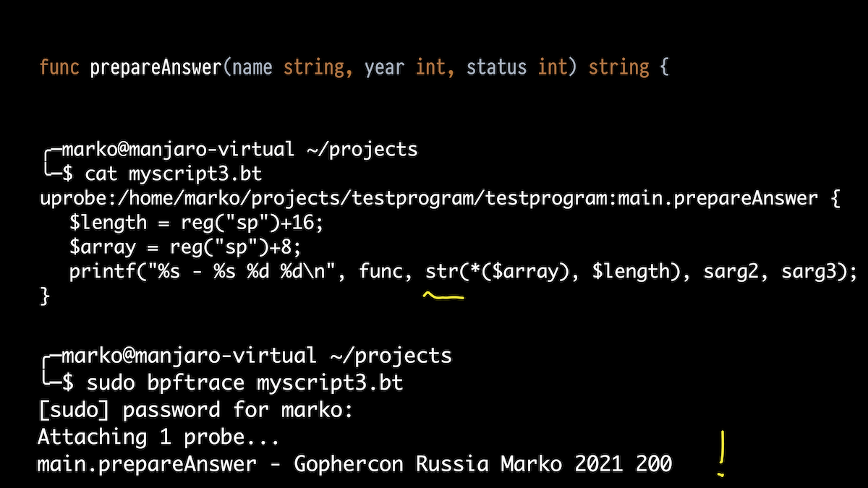This screenshot has height=488, width=868.
Task: Click the '$length = reg("sp")+16;' line
Action: point(196,223)
